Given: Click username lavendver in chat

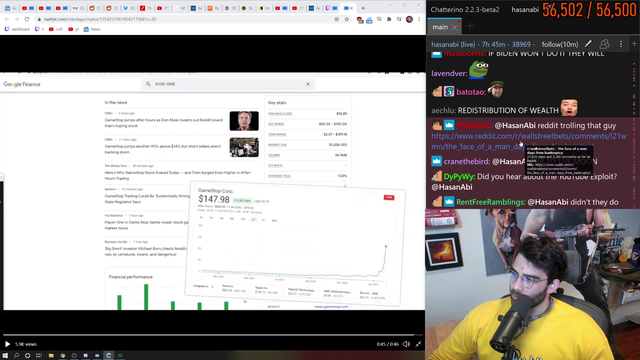Looking at the screenshot, I should coord(449,73).
